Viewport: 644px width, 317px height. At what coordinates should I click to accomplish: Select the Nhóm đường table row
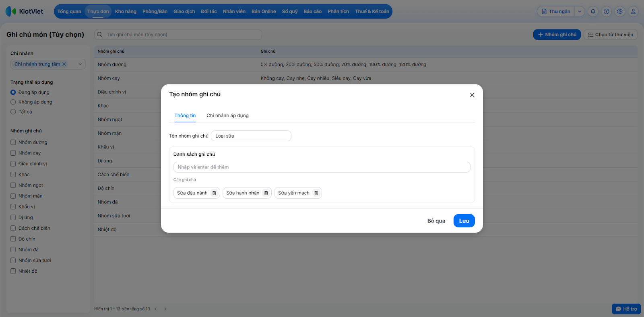click(366, 64)
